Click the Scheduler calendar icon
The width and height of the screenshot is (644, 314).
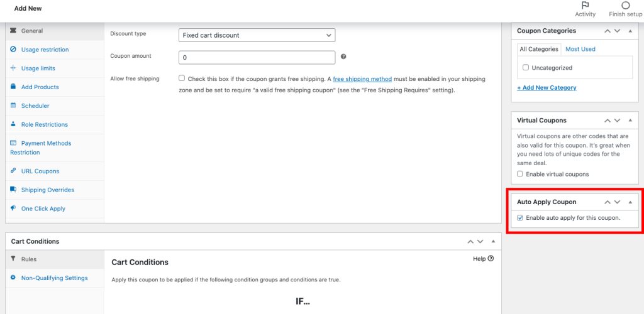click(13, 106)
